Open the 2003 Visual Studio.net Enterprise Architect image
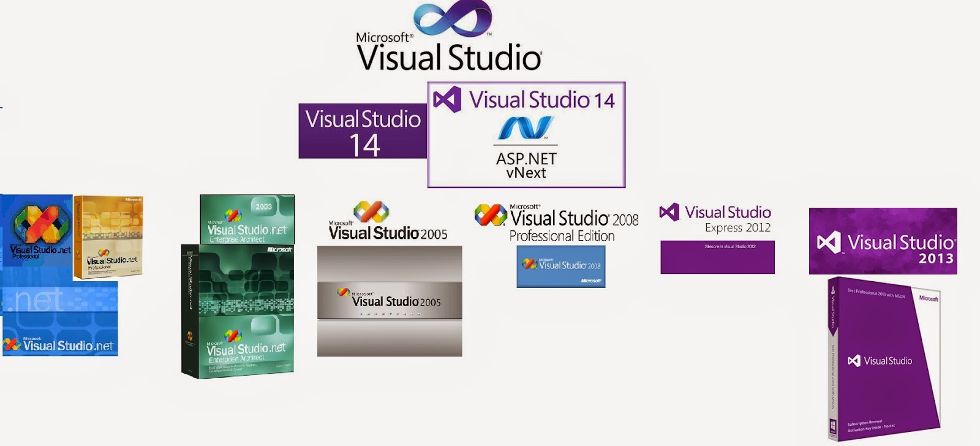The image size is (980, 446). 247,219
